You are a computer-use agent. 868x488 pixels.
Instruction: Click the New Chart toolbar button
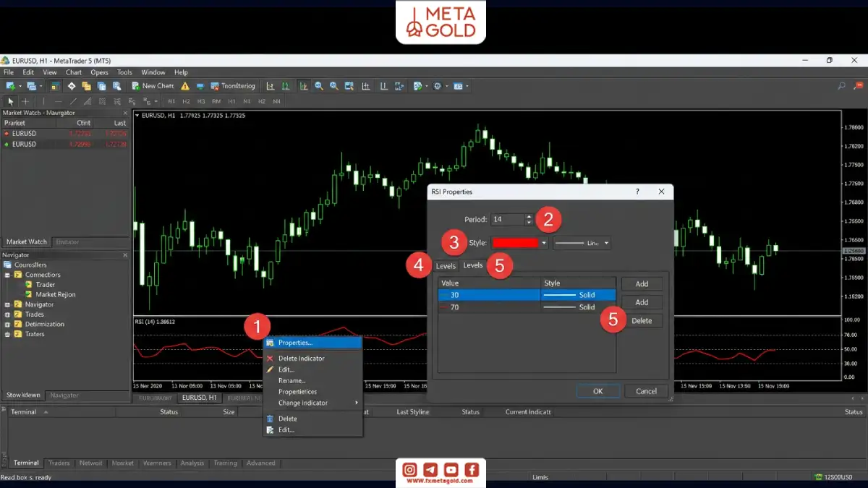point(153,86)
